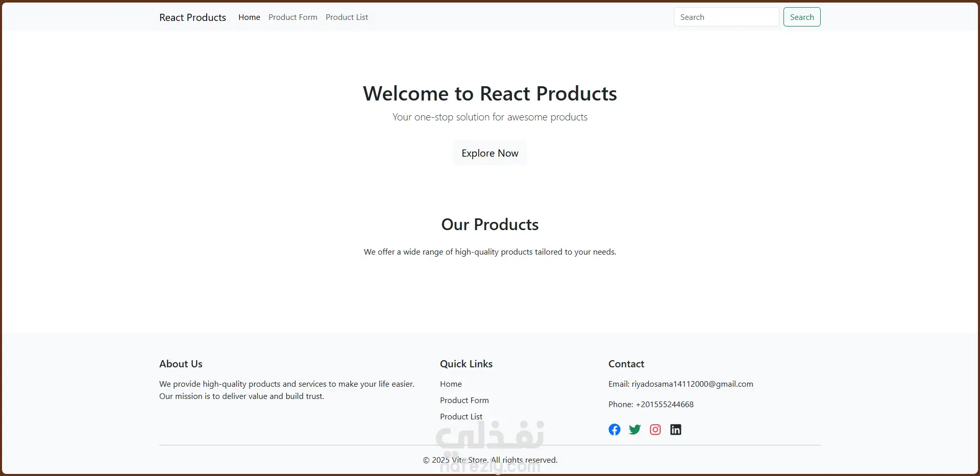Follow the footer Home quick link
The height and width of the screenshot is (476, 980).
pyautogui.click(x=451, y=384)
